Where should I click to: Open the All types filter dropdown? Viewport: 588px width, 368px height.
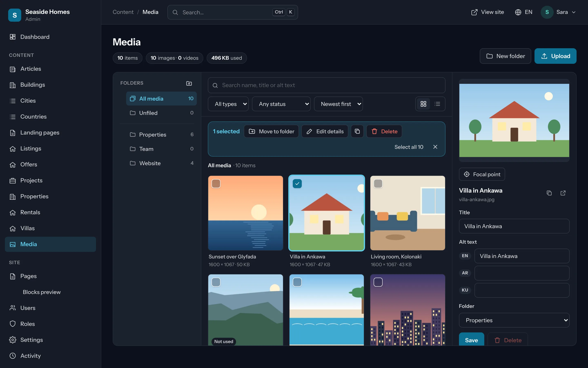(x=228, y=104)
